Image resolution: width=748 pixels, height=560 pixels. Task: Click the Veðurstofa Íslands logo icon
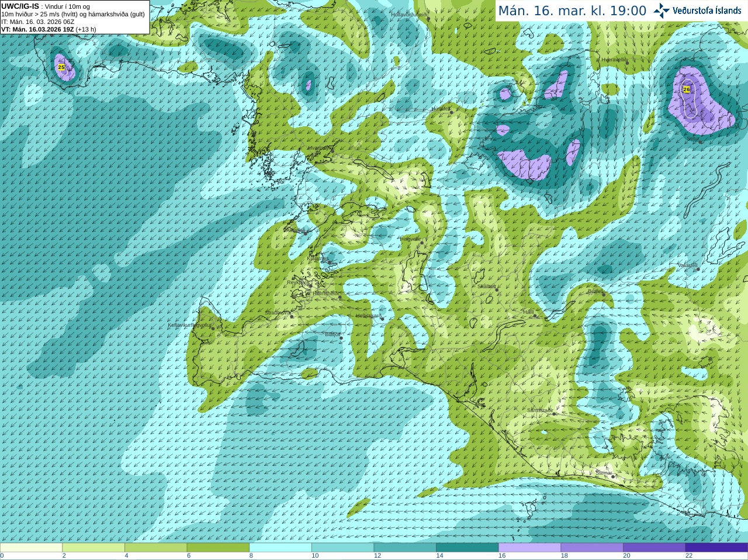[x=662, y=11]
